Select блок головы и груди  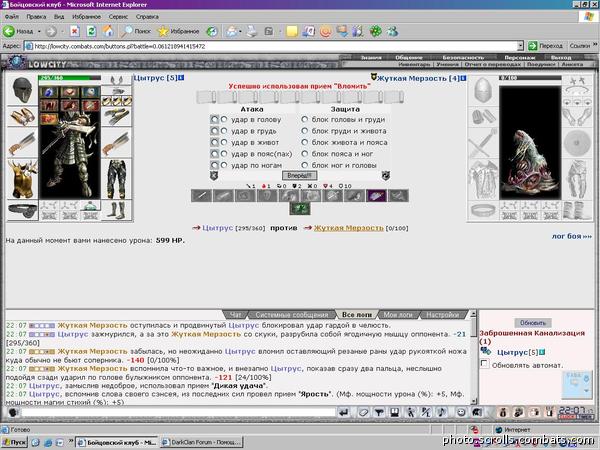point(305,119)
